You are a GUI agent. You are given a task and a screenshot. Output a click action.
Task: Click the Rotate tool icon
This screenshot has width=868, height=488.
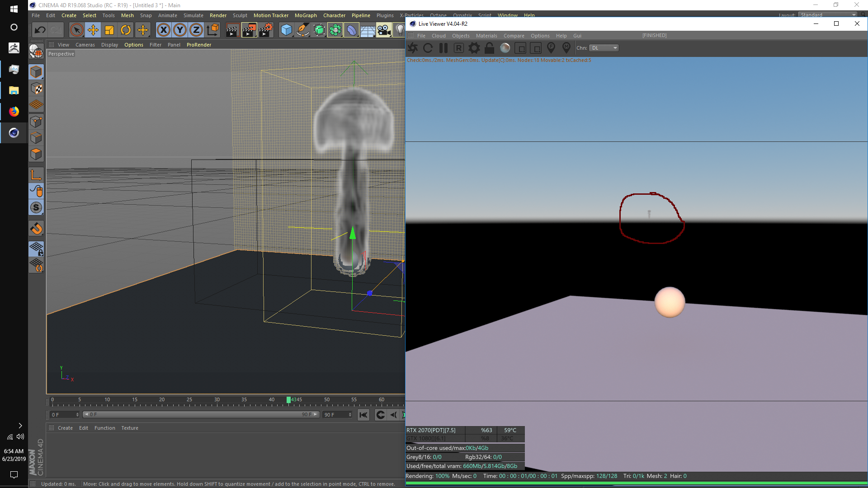126,30
